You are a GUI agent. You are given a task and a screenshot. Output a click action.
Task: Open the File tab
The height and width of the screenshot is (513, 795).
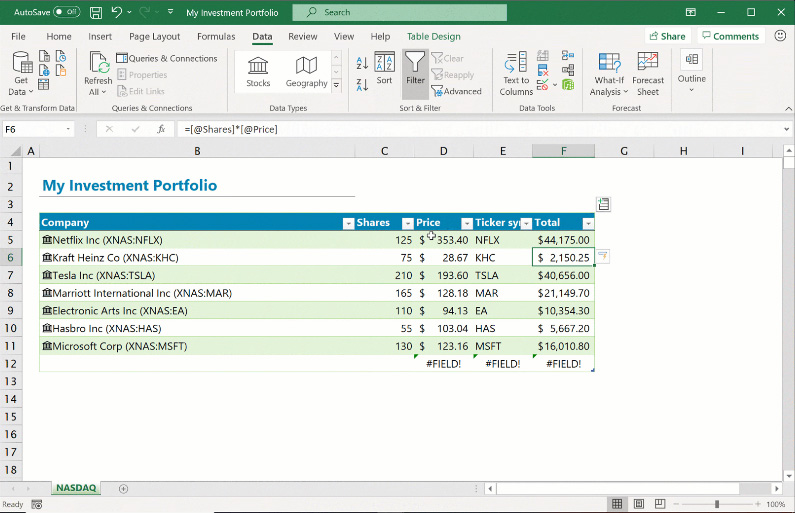[18, 36]
